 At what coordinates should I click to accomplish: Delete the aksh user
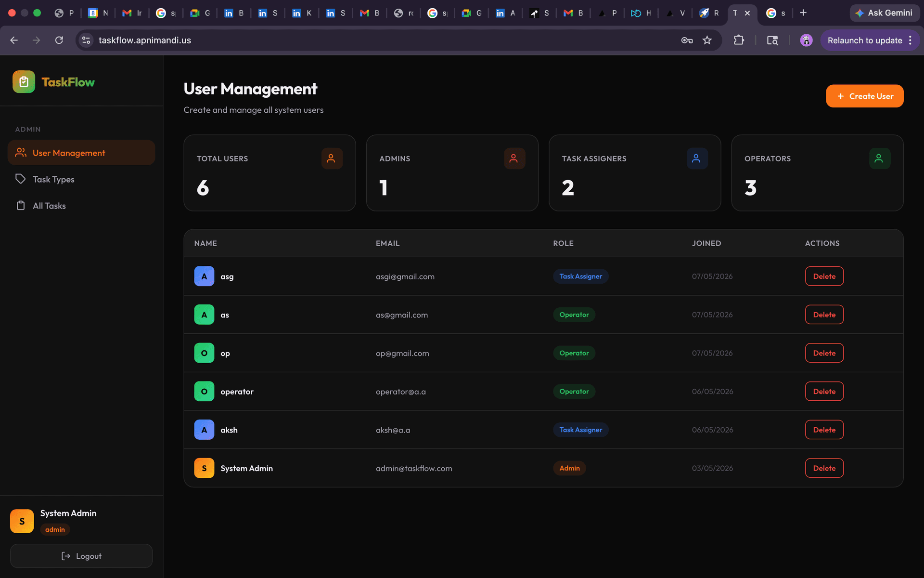[x=824, y=430]
